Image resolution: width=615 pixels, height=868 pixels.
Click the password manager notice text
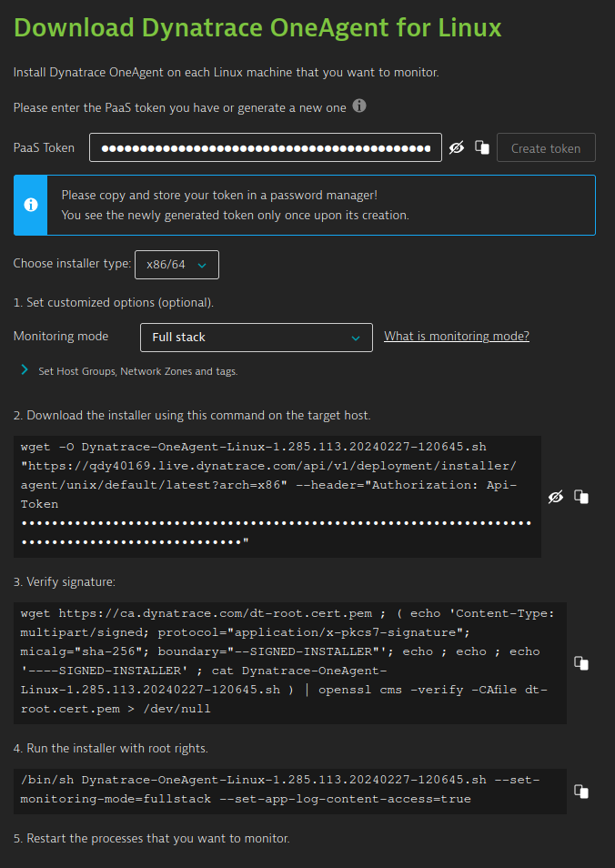(x=236, y=205)
